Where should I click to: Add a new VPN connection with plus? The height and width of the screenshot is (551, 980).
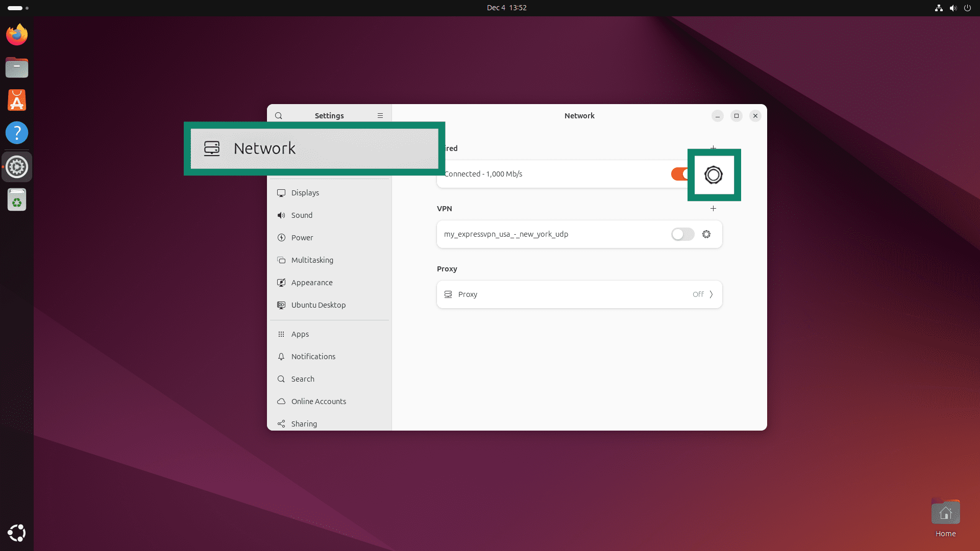point(713,209)
